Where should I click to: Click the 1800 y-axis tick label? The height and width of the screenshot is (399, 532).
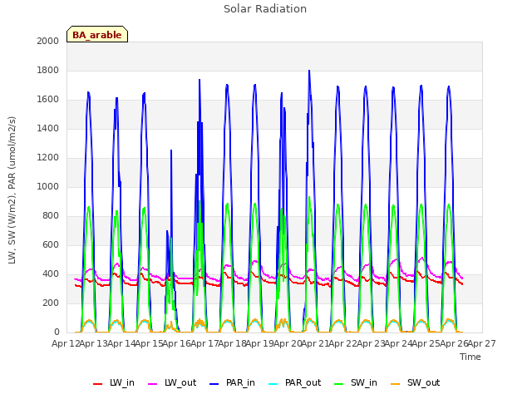48,70
